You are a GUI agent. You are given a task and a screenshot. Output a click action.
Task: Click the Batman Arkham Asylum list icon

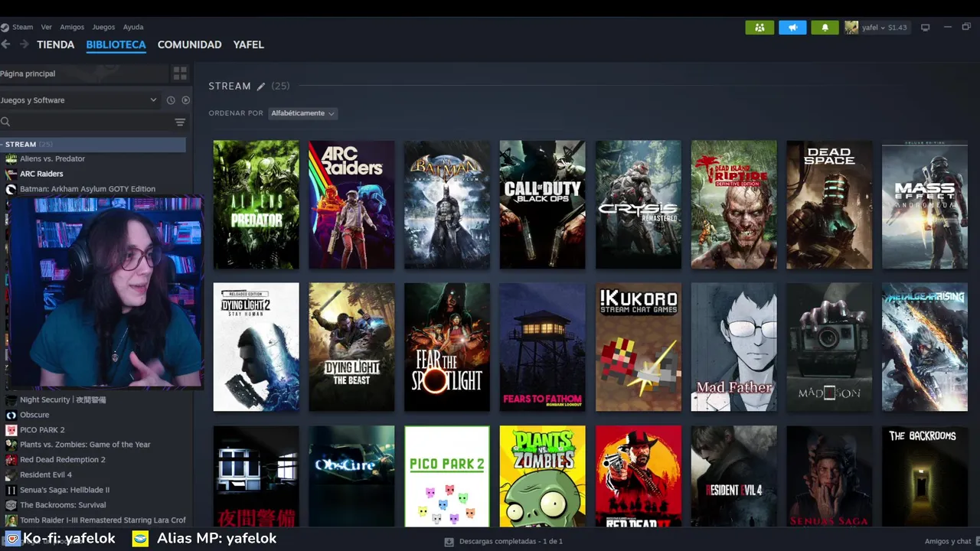point(11,189)
